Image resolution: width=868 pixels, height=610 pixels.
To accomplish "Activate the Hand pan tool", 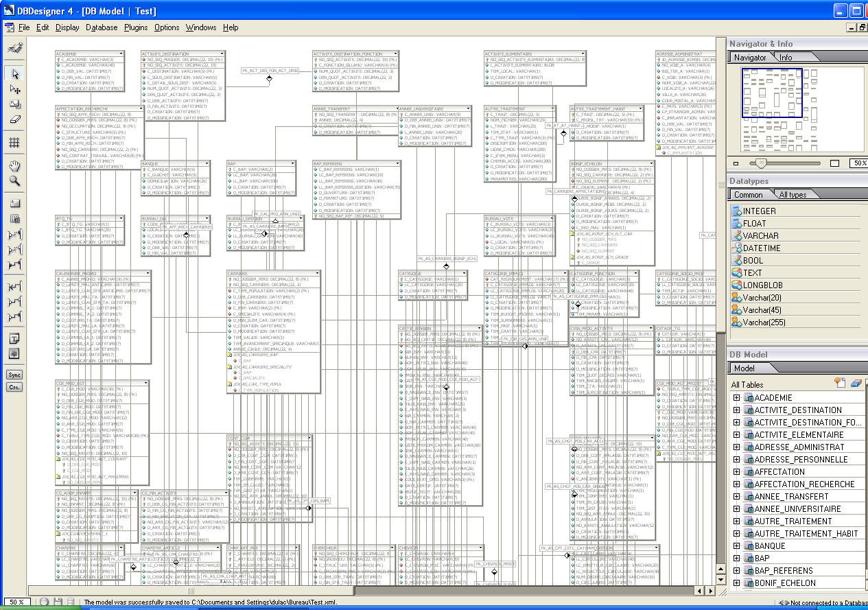I will point(14,166).
